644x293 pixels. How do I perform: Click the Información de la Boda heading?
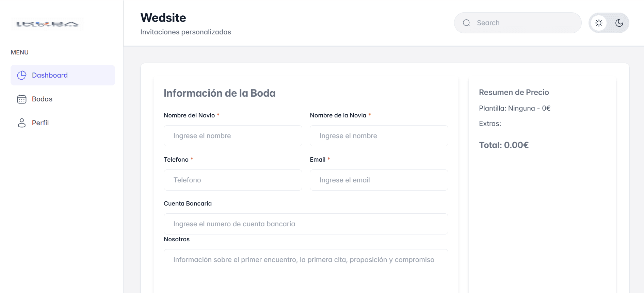click(220, 93)
